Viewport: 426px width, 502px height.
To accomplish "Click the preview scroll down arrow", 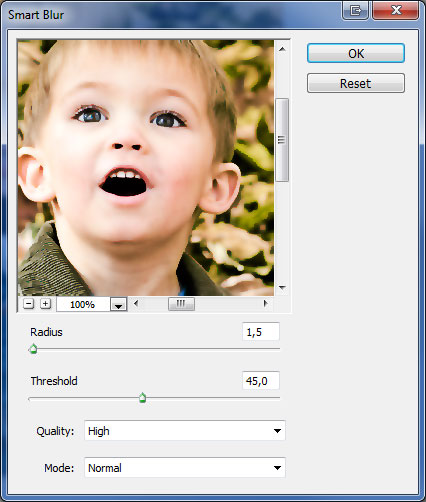I will (x=282, y=287).
